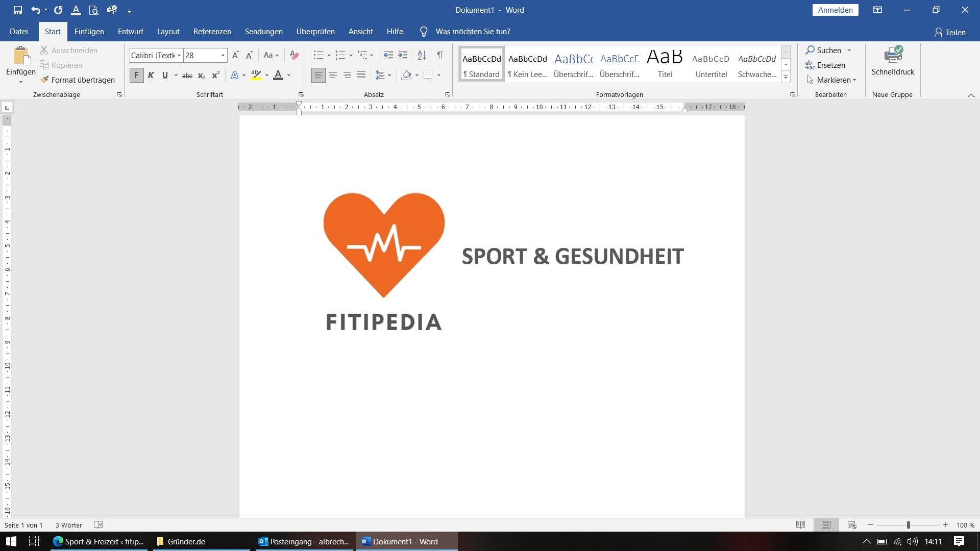
Task: Expand the Markieren dropdown
Action: pos(854,80)
